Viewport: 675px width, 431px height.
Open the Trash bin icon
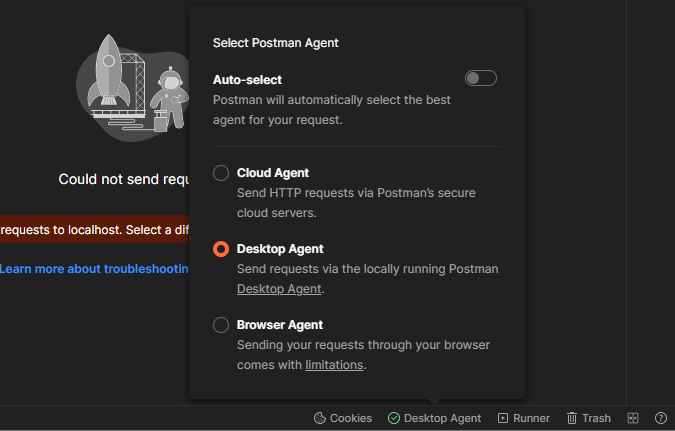pyautogui.click(x=572, y=418)
